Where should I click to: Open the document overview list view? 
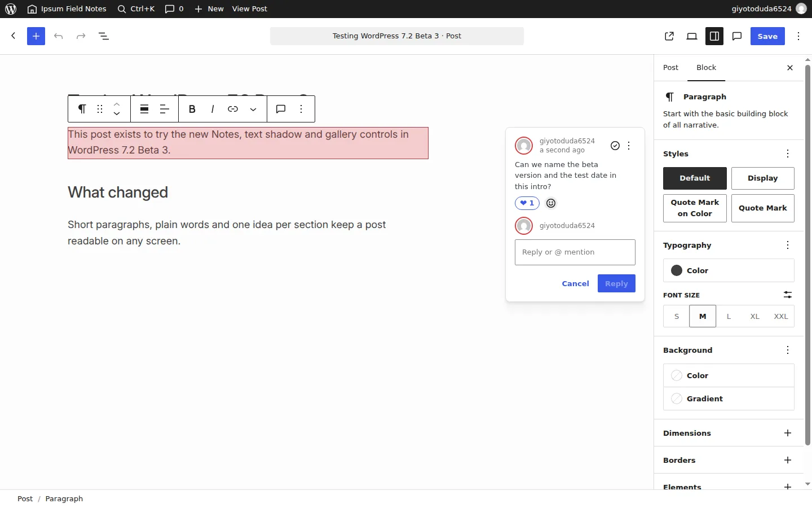click(104, 36)
